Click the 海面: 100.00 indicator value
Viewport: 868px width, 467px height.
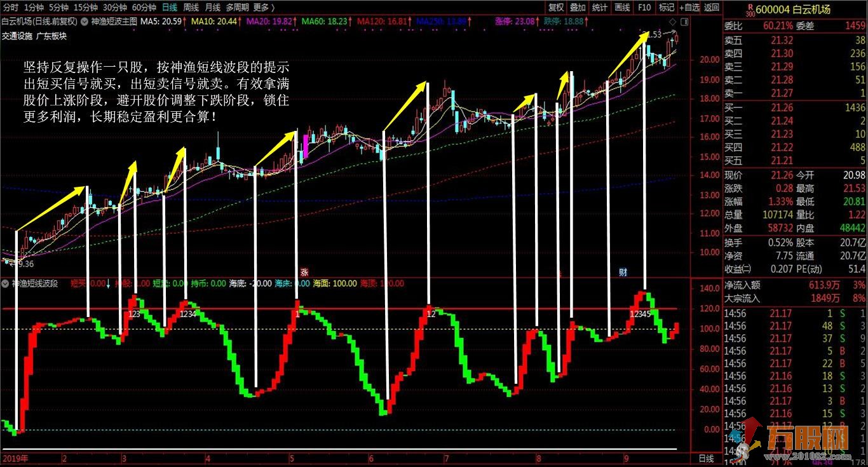click(x=334, y=283)
